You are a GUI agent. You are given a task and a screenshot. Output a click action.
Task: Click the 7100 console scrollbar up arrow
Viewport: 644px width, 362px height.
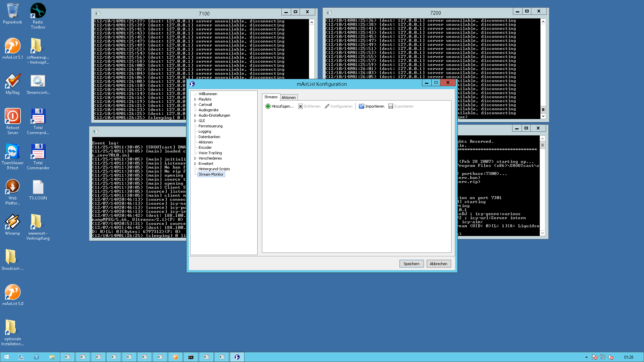[312, 22]
